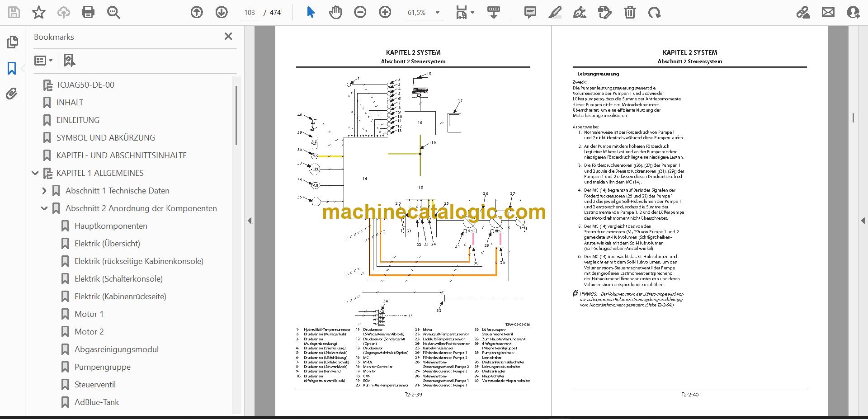Add a sticky note comment
868x419 pixels.
point(530,12)
